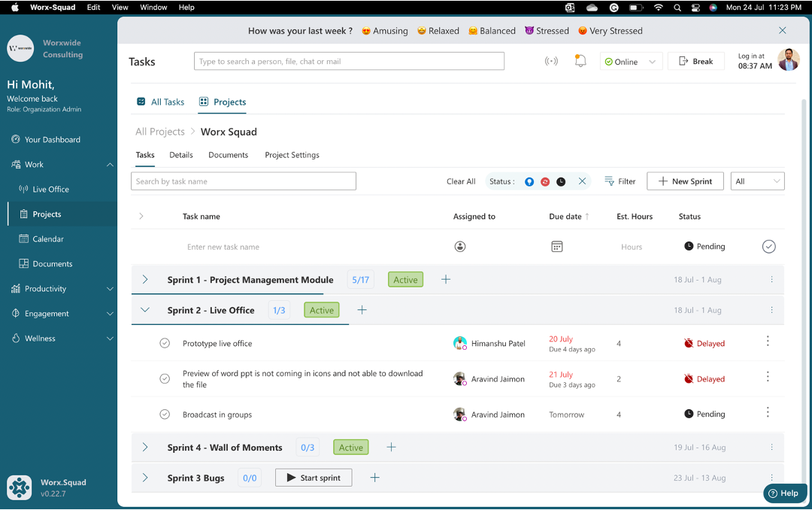Screen dimensions: 812x510
Task: Toggle the checkmark on the new task row
Action: (x=768, y=246)
